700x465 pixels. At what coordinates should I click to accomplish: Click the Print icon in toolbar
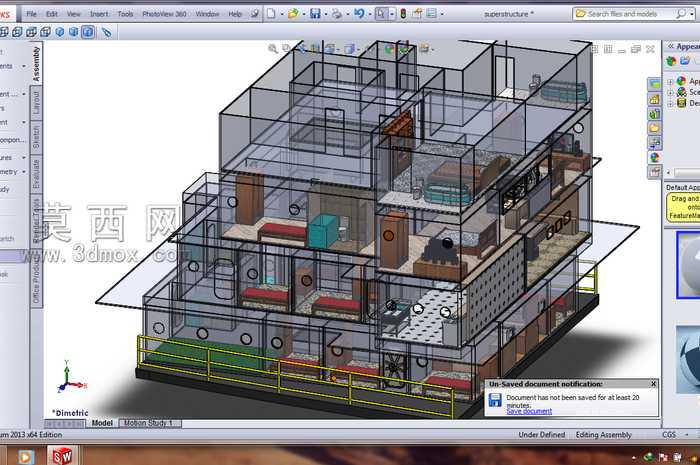point(337,14)
